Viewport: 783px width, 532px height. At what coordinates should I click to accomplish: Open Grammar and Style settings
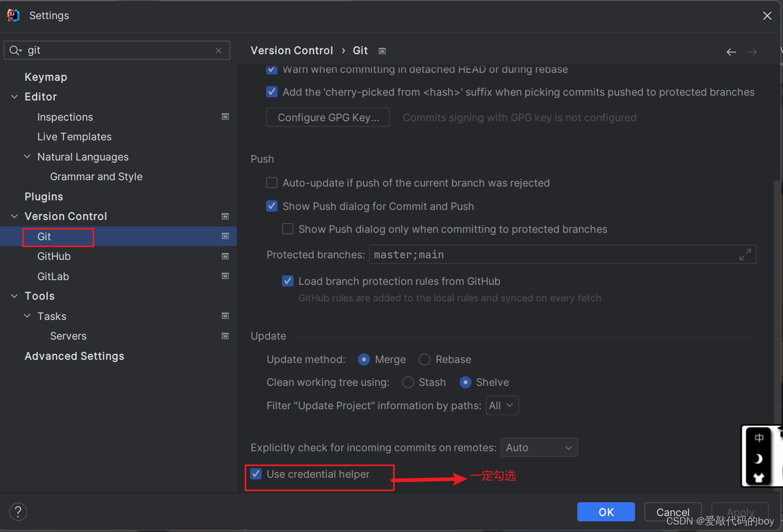[96, 176]
